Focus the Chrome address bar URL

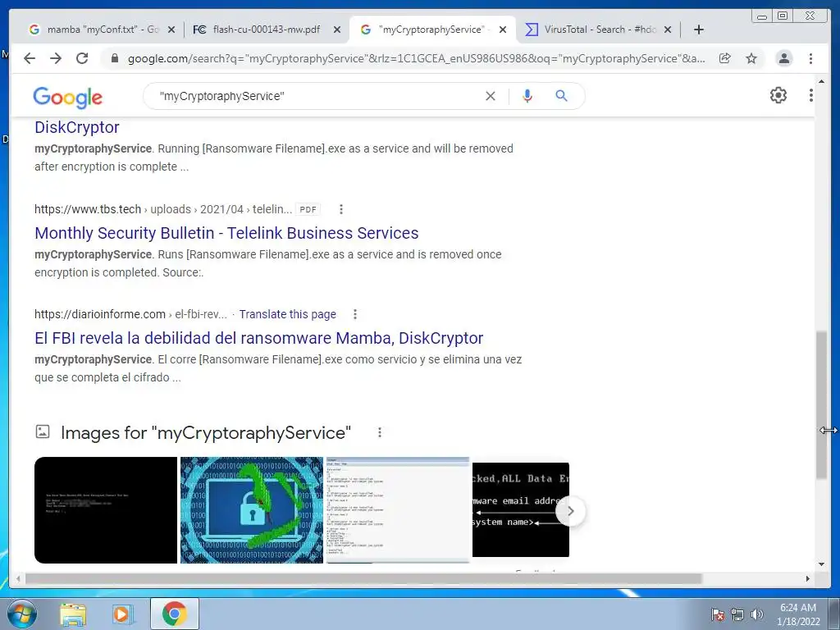pyautogui.click(x=416, y=58)
